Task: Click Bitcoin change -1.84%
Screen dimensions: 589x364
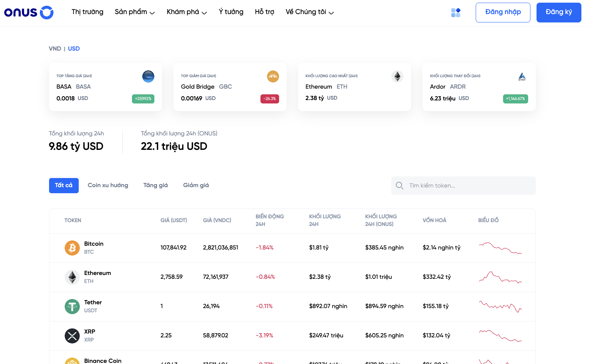Action: pos(265,248)
